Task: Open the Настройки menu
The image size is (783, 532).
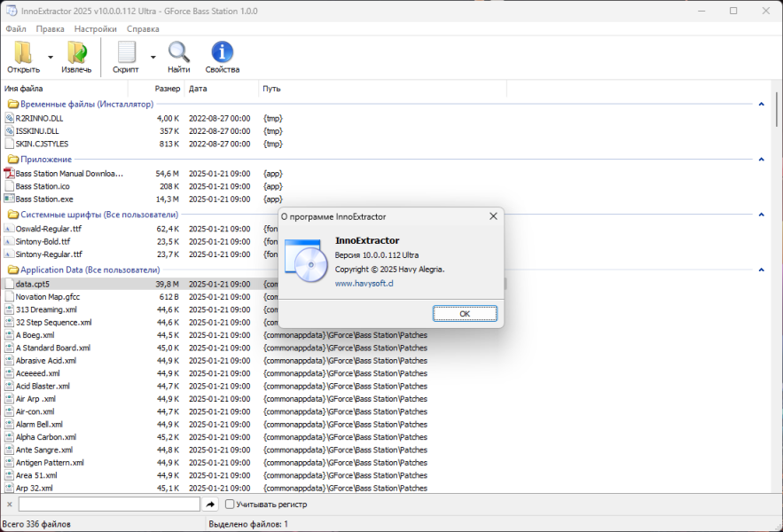Action: [x=96, y=29]
